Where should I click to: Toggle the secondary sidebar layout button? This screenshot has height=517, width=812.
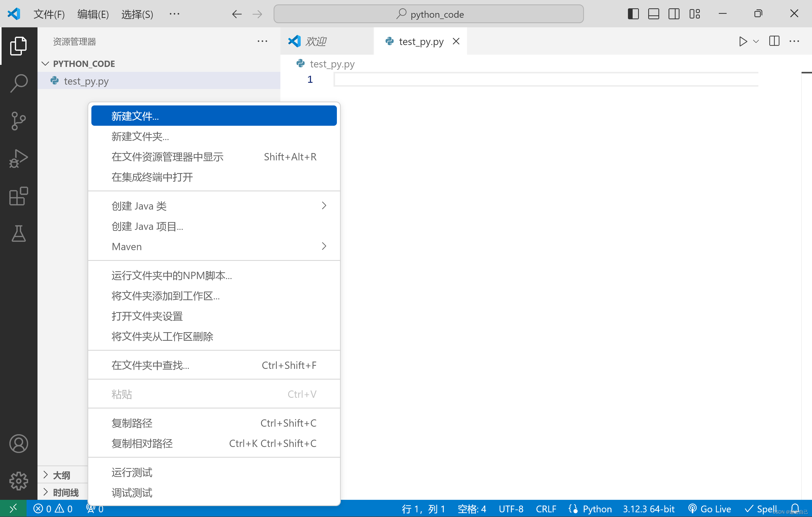pyautogui.click(x=673, y=14)
